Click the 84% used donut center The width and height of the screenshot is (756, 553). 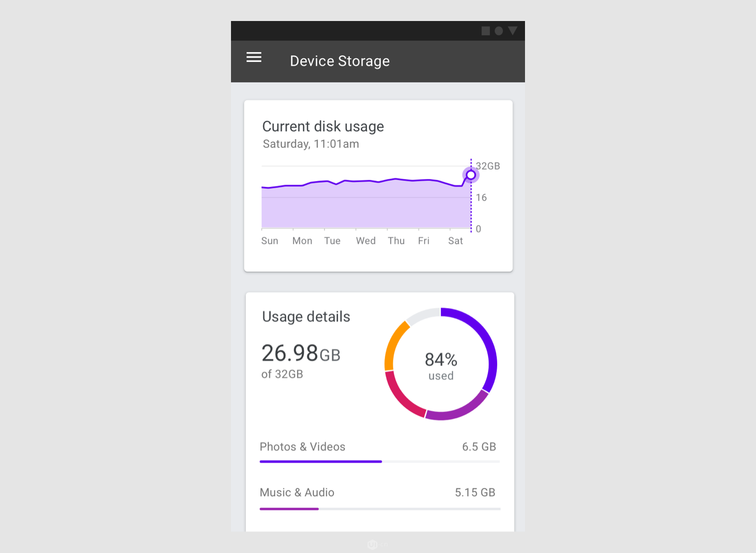click(x=441, y=366)
